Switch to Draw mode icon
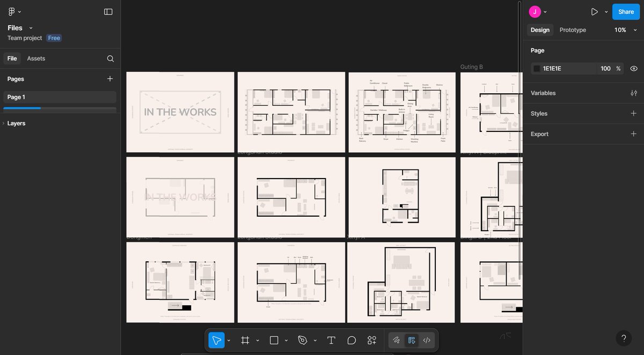The image size is (644, 355). pyautogui.click(x=396, y=340)
